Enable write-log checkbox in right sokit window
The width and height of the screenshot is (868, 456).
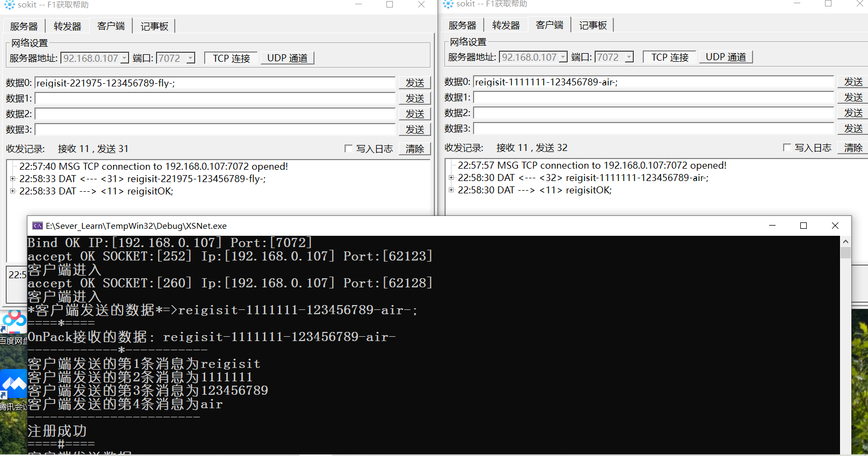[x=787, y=148]
